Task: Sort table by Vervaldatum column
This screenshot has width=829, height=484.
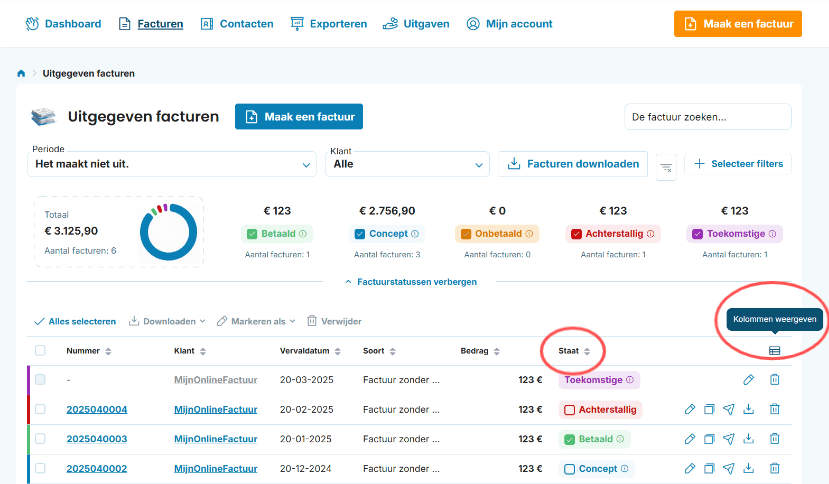Action: [x=310, y=351]
